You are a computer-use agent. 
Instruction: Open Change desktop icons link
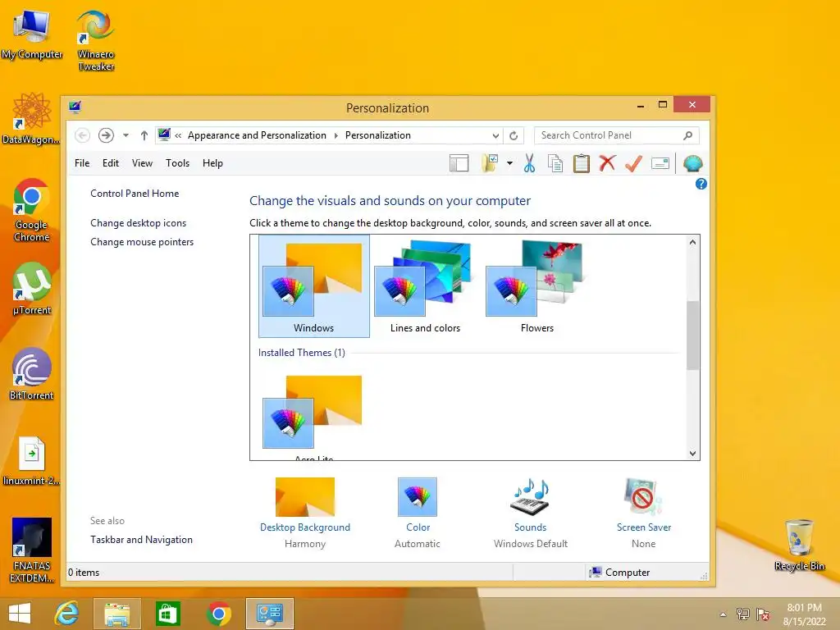(138, 223)
